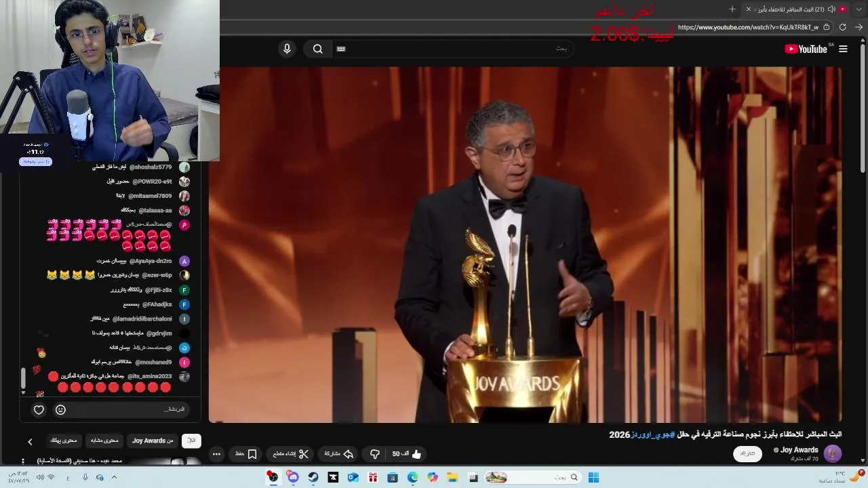The width and height of the screenshot is (868, 488).
Task: Open more actions three-dot menu under video
Action: click(216, 454)
